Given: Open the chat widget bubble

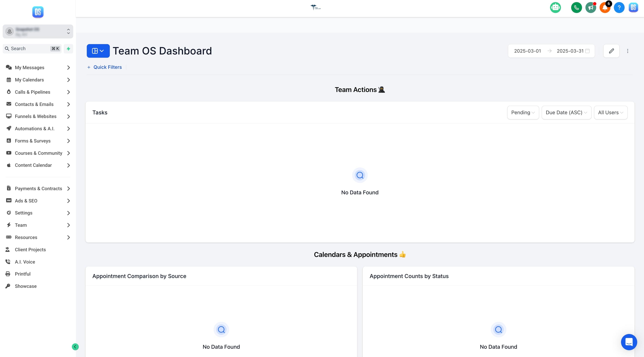Looking at the screenshot, I should pyautogui.click(x=629, y=342).
